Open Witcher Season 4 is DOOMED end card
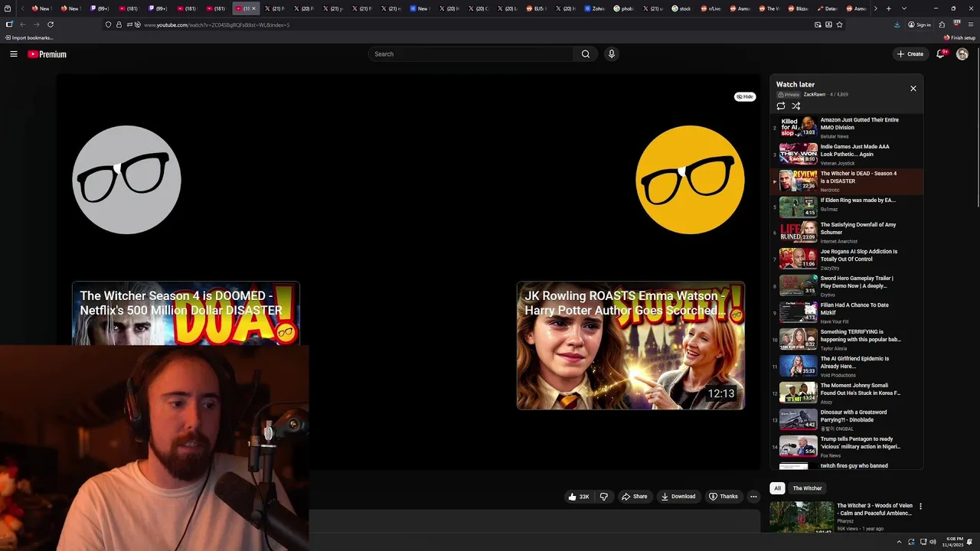The height and width of the screenshot is (551, 980). [x=186, y=313]
